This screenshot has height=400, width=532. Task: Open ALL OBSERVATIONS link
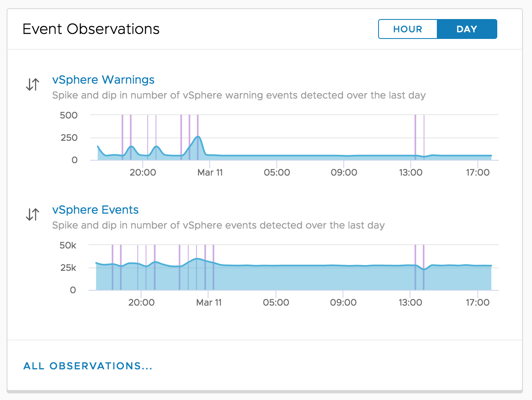click(x=88, y=366)
